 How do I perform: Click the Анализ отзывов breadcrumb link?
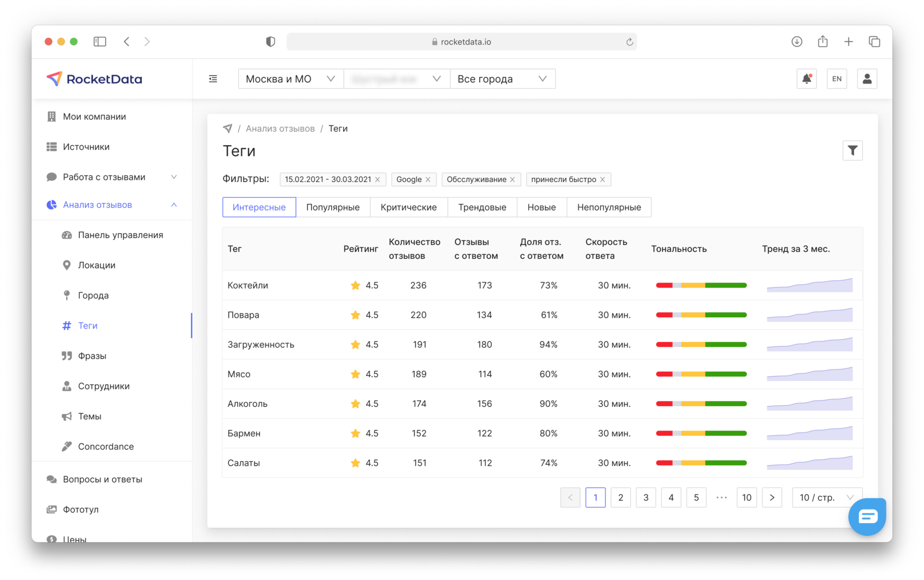[280, 129]
